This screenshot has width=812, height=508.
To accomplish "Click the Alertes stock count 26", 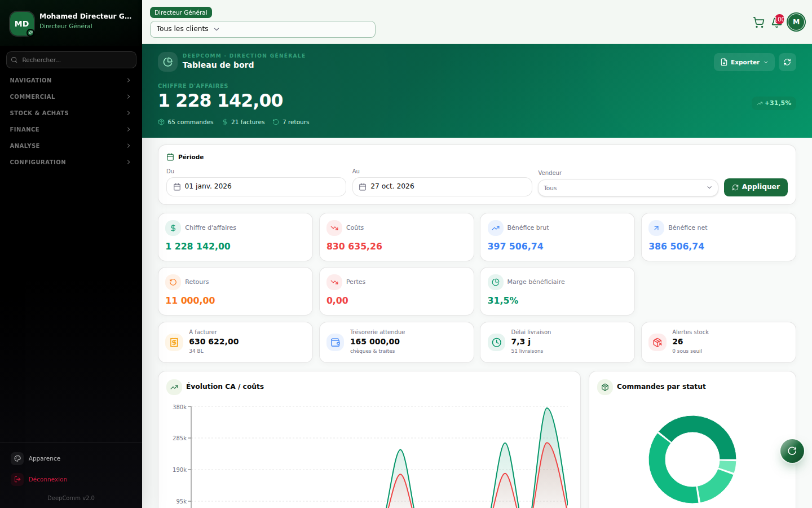I will point(678,341).
